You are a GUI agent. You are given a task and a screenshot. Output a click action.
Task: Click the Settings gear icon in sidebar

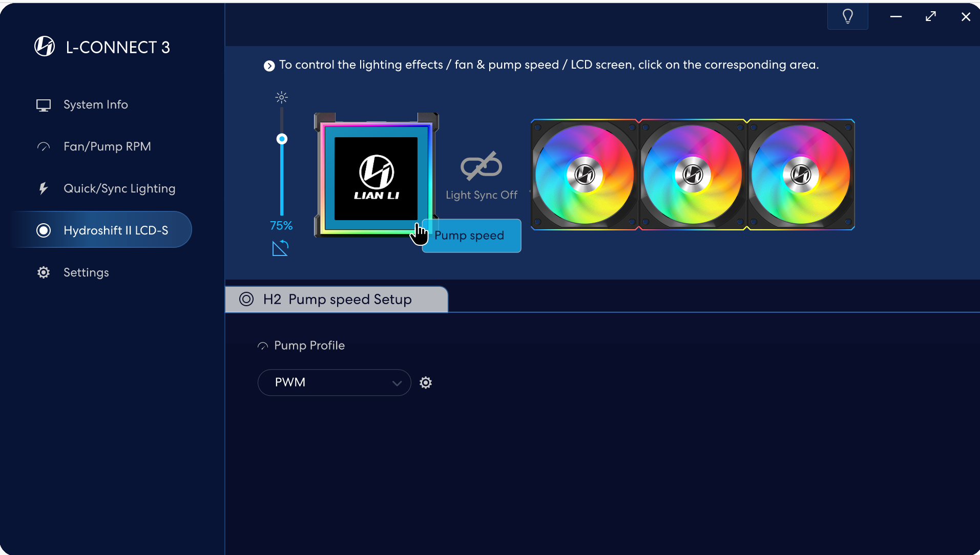coord(44,272)
